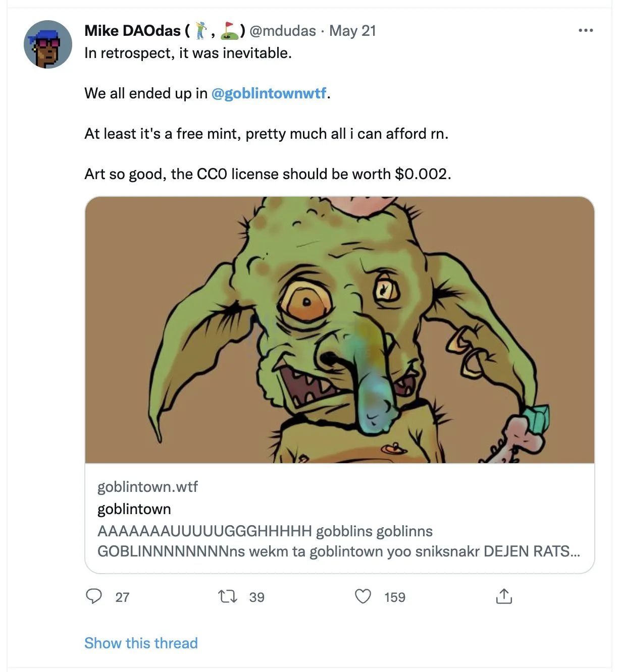Viewport: 619px width, 672px height.
Task: Open Mike DAOdas pixel avatar profile picture
Action: 48,44
